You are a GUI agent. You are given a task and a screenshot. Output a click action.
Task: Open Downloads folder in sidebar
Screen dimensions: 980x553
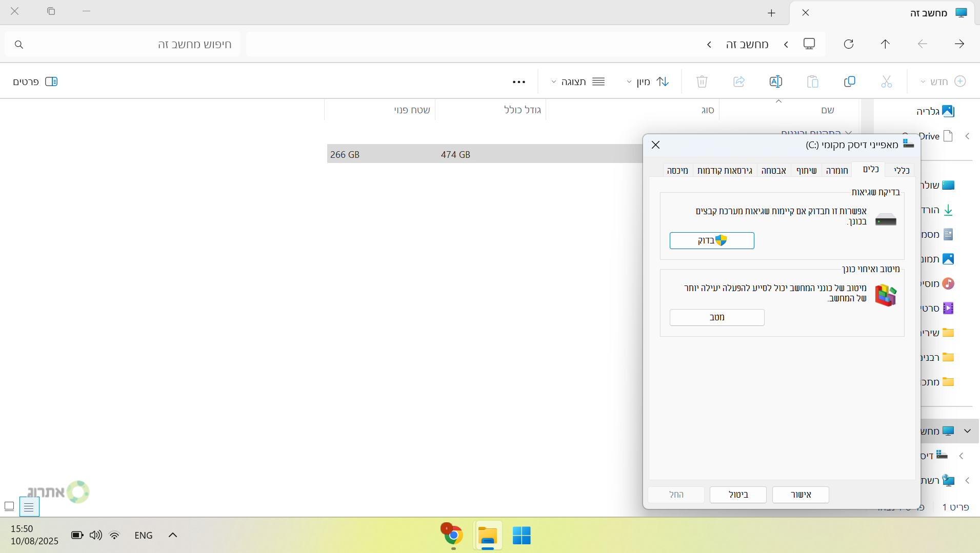tap(937, 210)
